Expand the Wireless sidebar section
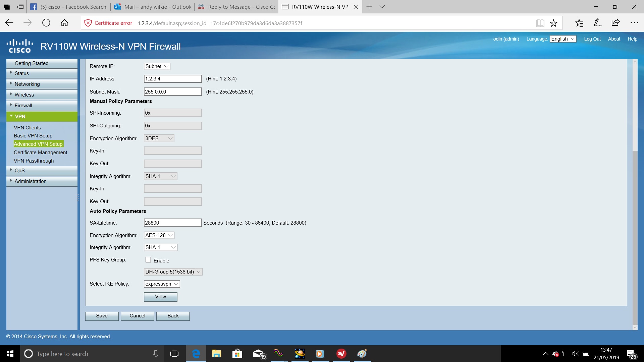Screen dimensions: 644x362 pos(42,95)
